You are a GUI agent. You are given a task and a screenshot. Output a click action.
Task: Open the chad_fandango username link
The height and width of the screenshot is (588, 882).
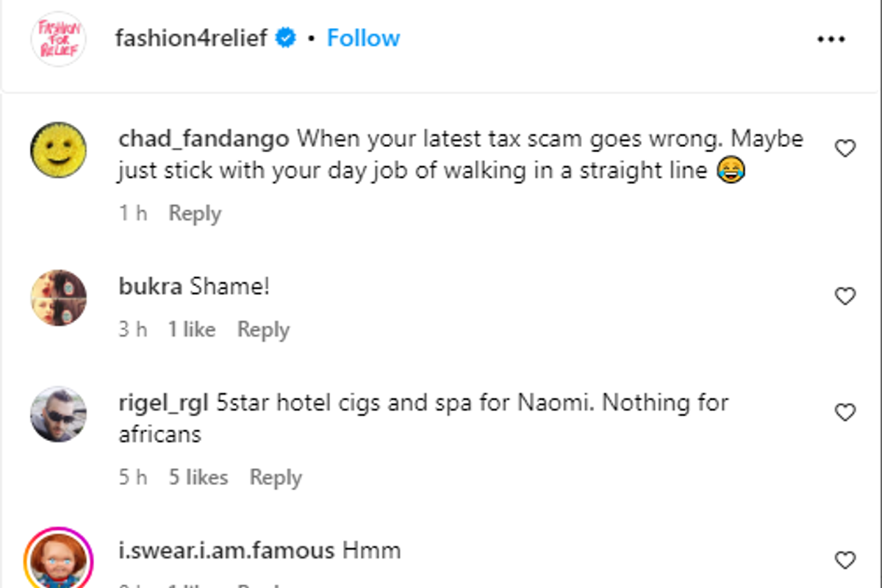[x=204, y=139]
